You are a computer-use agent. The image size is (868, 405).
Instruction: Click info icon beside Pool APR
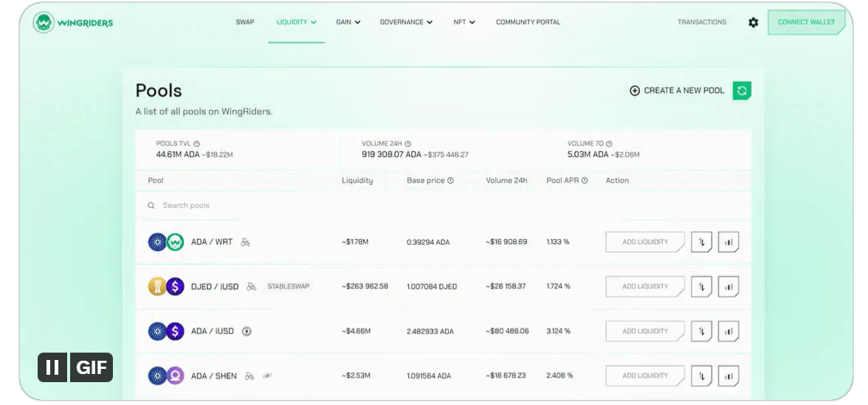tap(585, 180)
